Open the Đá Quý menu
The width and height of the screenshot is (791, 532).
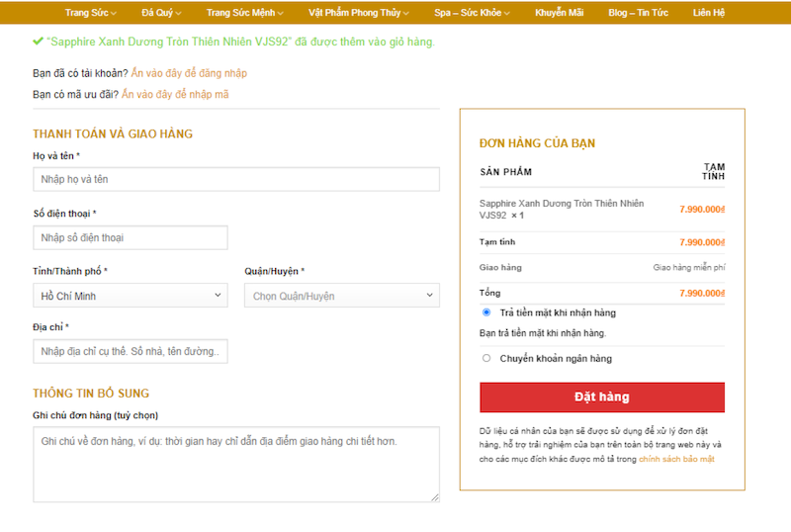(161, 13)
